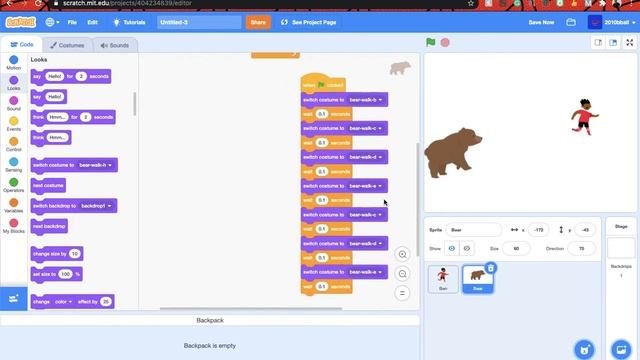Click the next costume block
Screen dimensions: 640x360
pos(48,186)
